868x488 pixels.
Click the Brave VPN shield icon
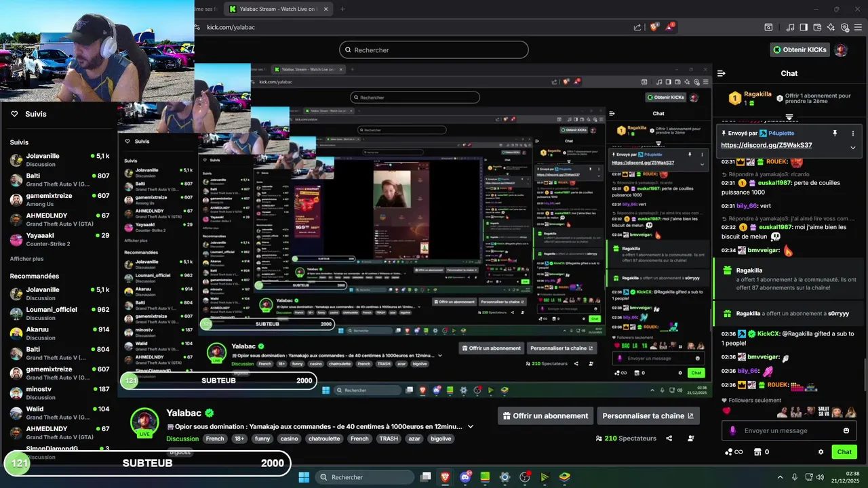(845, 27)
